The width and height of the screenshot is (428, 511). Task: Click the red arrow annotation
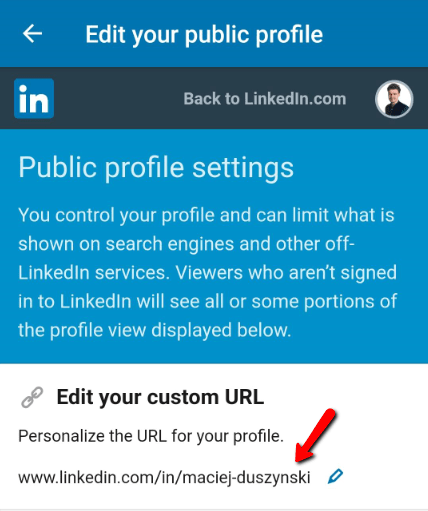pyautogui.click(x=315, y=436)
